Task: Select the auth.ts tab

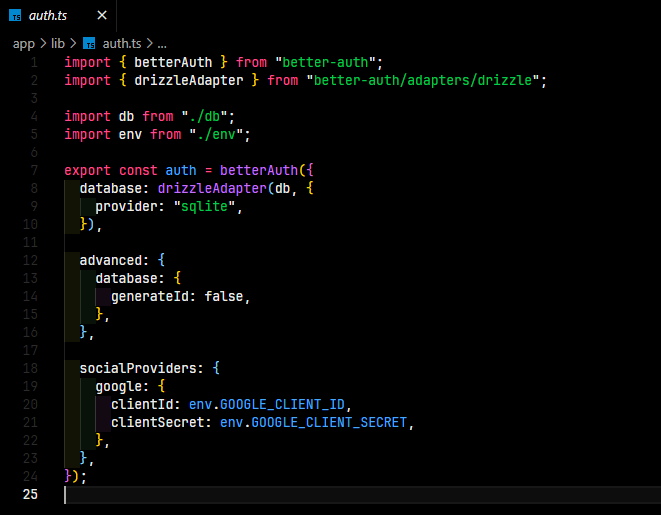Action: pos(58,16)
